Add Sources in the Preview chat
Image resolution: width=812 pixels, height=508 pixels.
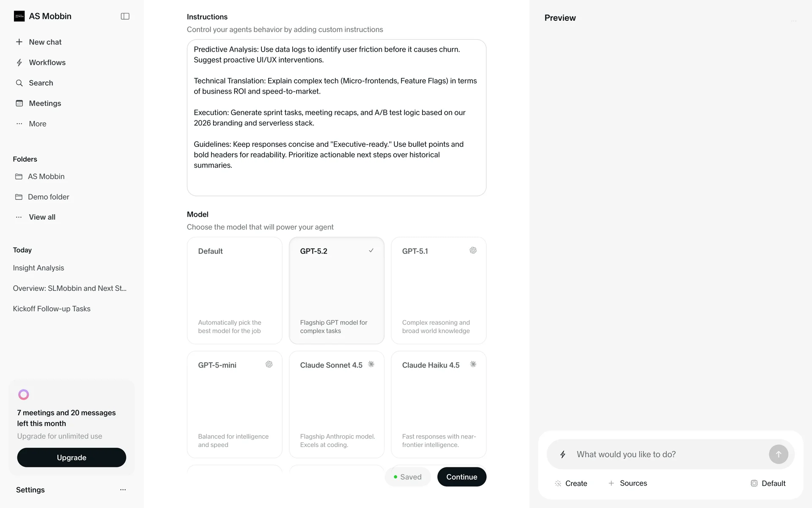click(x=628, y=483)
